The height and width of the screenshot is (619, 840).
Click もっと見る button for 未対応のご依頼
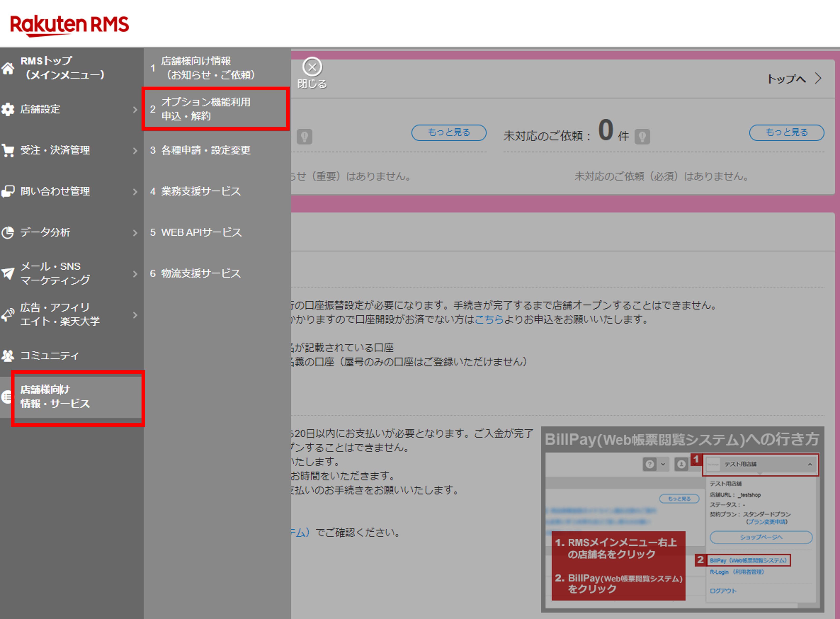787,133
